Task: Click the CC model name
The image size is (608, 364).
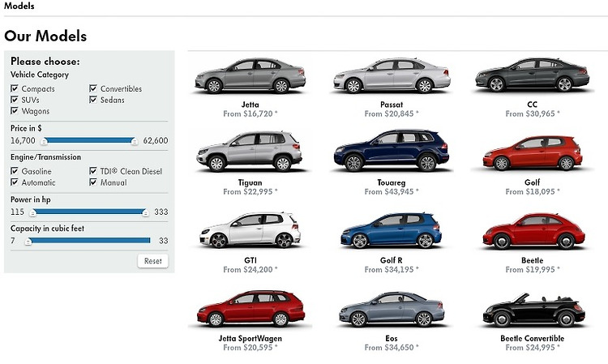Action: pyautogui.click(x=533, y=105)
